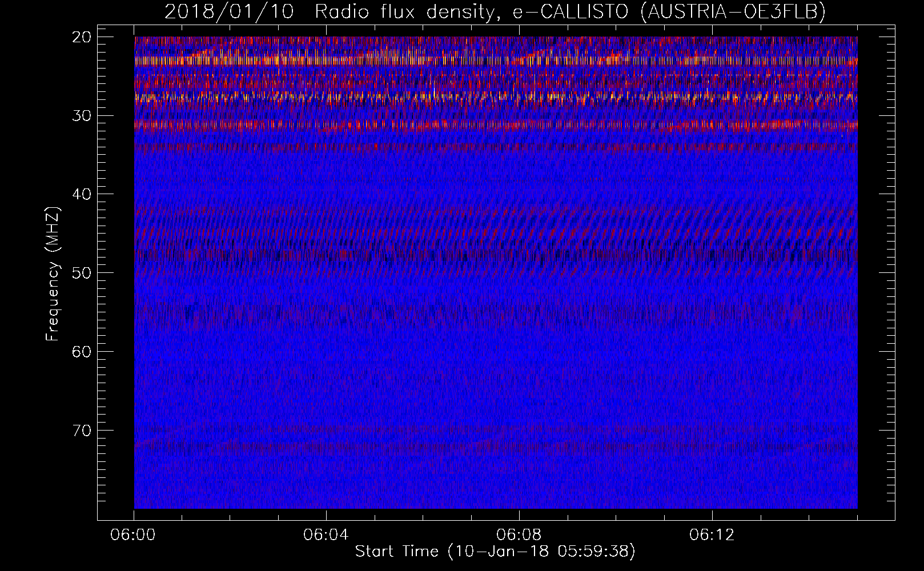924x571 pixels.
Task: Click the plot title mentioning e-CALLISTO
Action: click(x=495, y=11)
